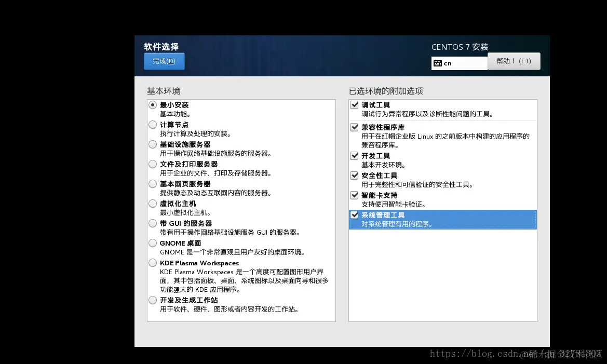
Task: Click description 调试行为异常程序以及诊断性能问题的工具。
Action: click(x=428, y=114)
